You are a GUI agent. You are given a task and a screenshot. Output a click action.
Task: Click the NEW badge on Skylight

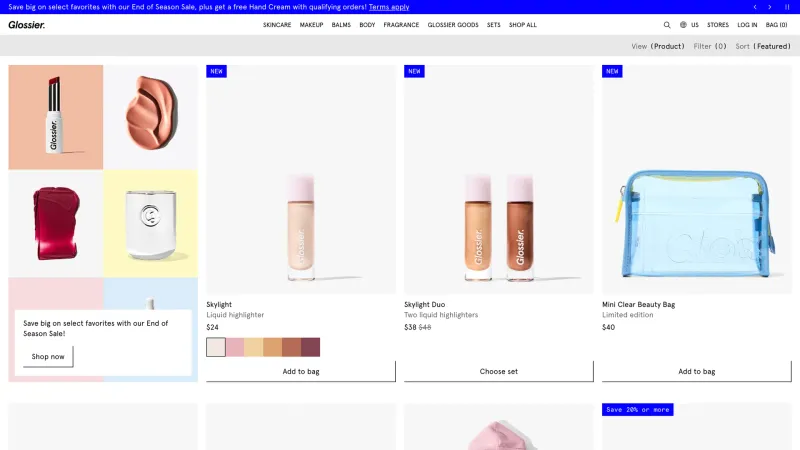216,71
